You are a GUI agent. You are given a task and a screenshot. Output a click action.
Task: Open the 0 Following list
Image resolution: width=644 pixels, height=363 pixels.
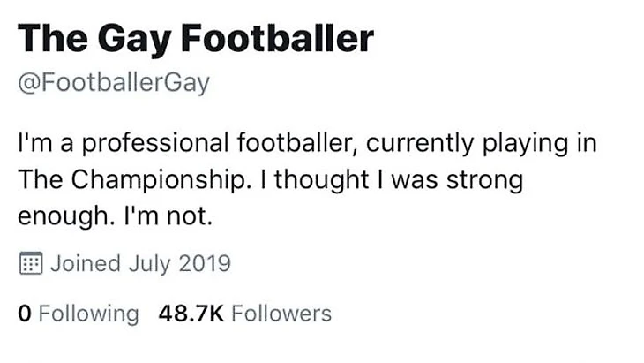pos(78,313)
